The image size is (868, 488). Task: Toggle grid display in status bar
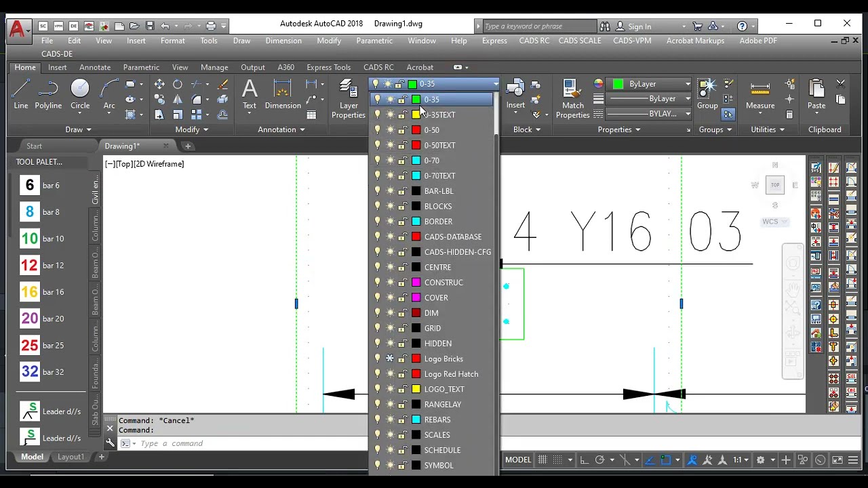[542, 460]
